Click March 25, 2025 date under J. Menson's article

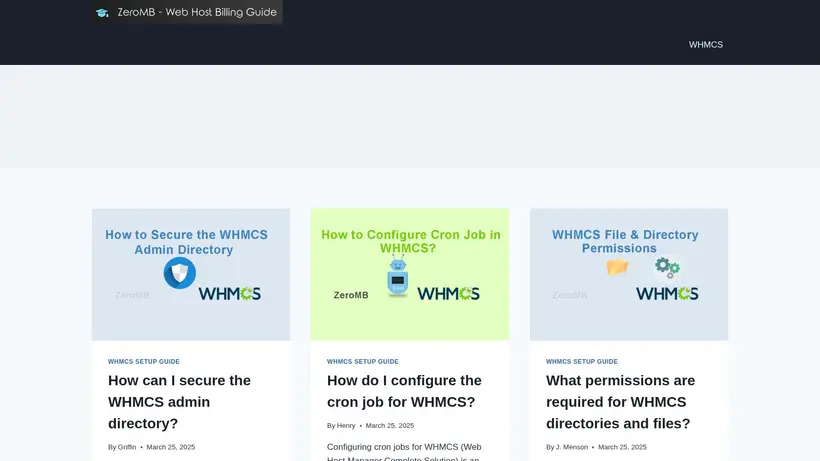click(622, 447)
